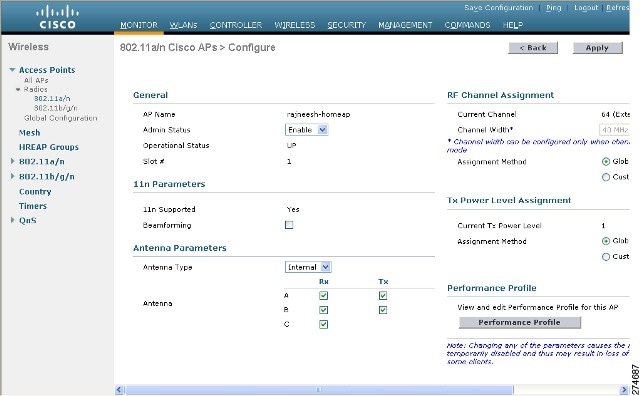
Task: Click the Operational Status UP value
Action: coord(291,145)
